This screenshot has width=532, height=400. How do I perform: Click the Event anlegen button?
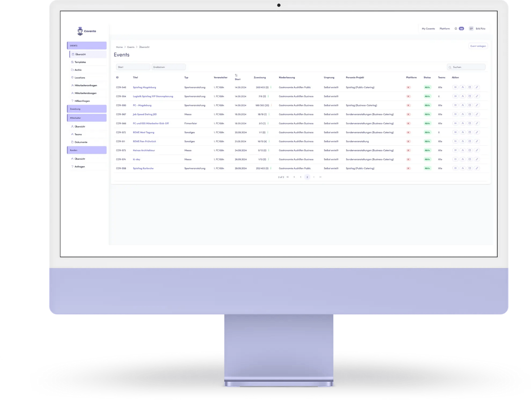478,46
